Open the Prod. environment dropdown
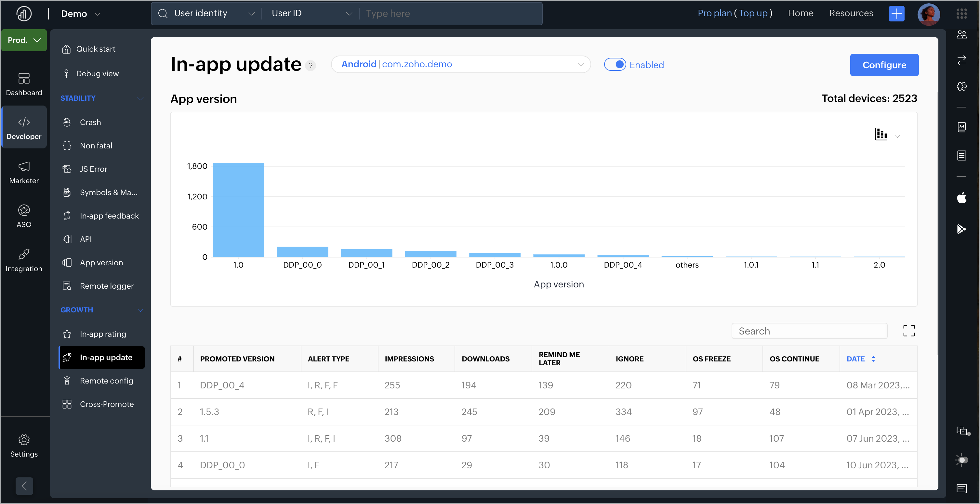Viewport: 980px width, 504px height. [x=24, y=40]
